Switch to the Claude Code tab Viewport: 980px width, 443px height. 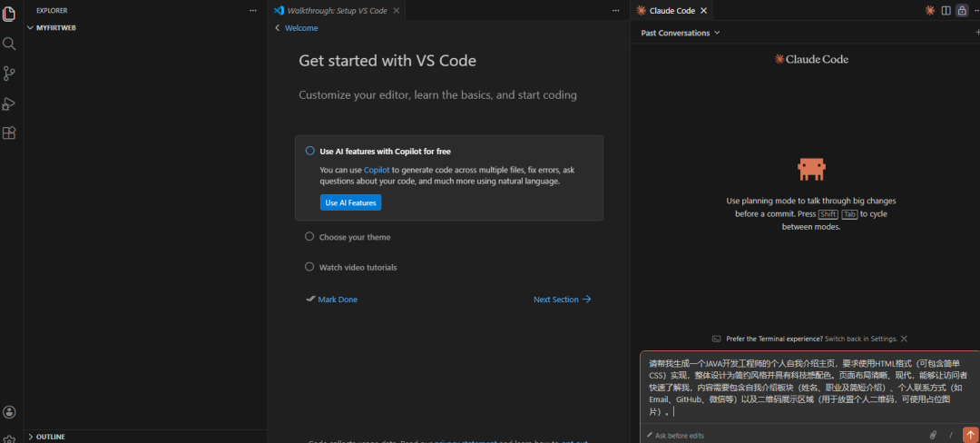[671, 11]
